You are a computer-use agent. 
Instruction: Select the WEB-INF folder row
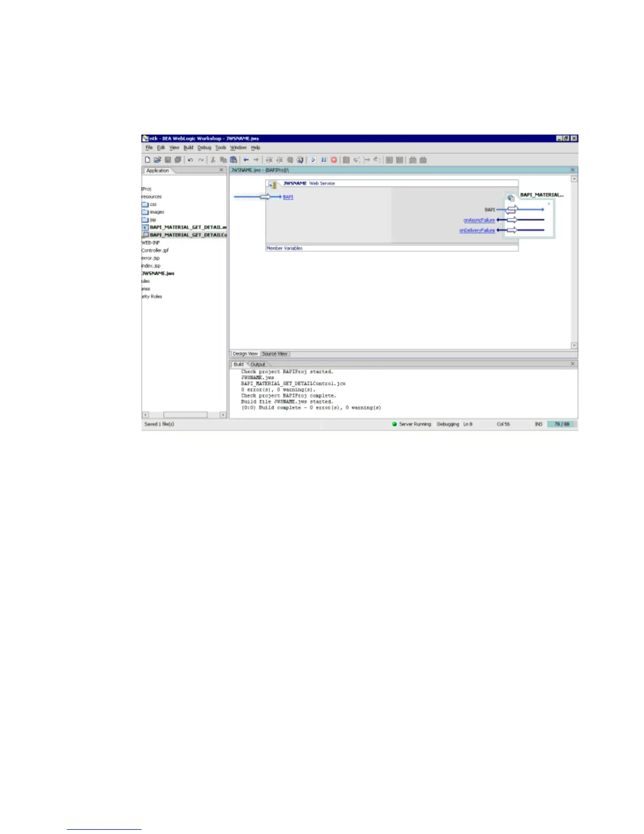[x=150, y=243]
